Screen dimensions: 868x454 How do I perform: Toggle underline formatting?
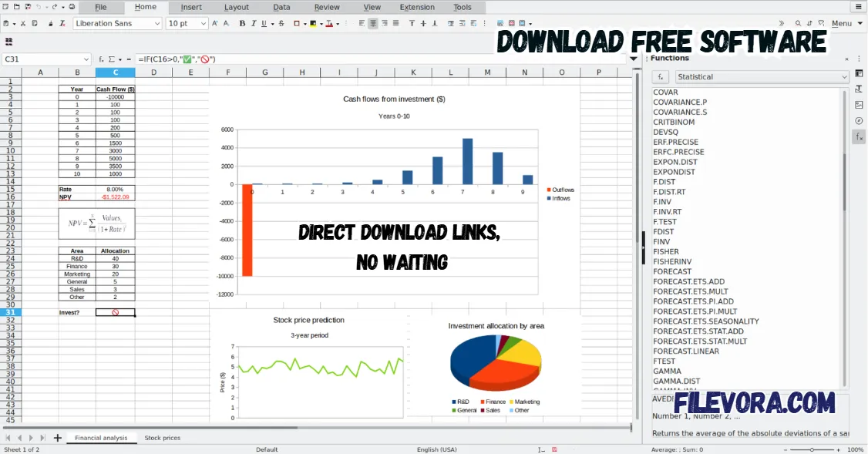265,24
